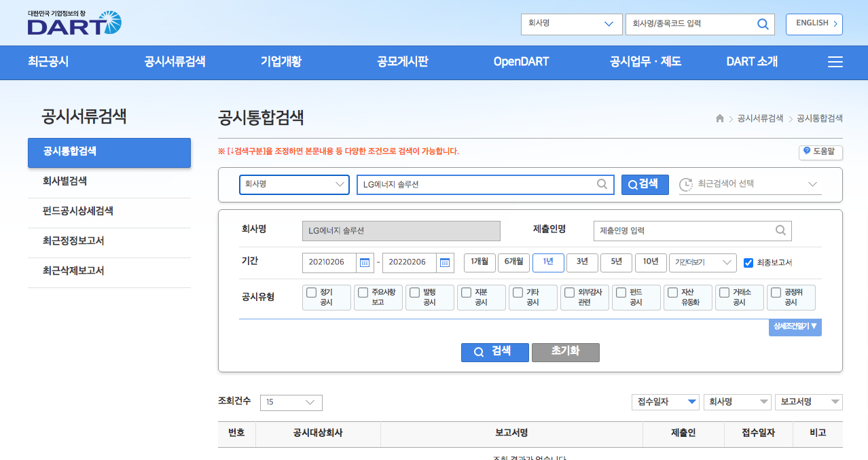Check the 지분공시 checkbox
868x460 pixels.
(466, 293)
